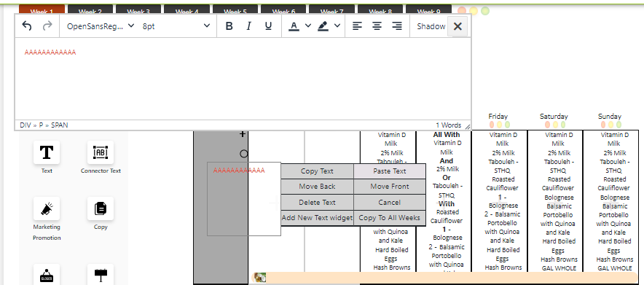This screenshot has width=644, height=285.
Task: Toggle underline formatting
Action: [268, 26]
